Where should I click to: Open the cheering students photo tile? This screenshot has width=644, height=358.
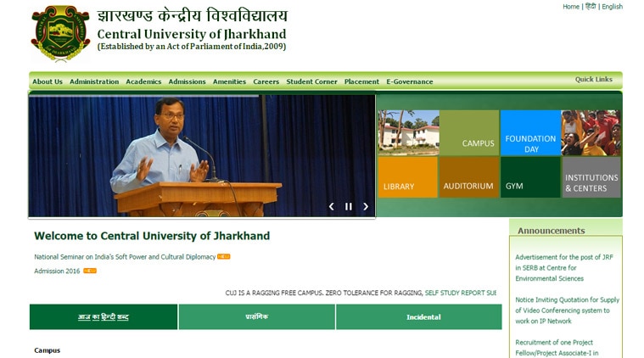(x=591, y=132)
